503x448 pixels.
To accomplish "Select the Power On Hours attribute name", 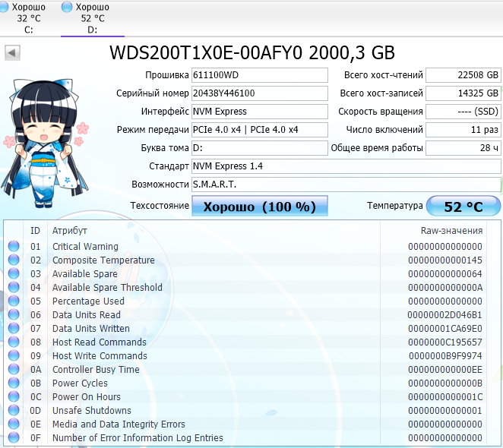I will (87, 396).
